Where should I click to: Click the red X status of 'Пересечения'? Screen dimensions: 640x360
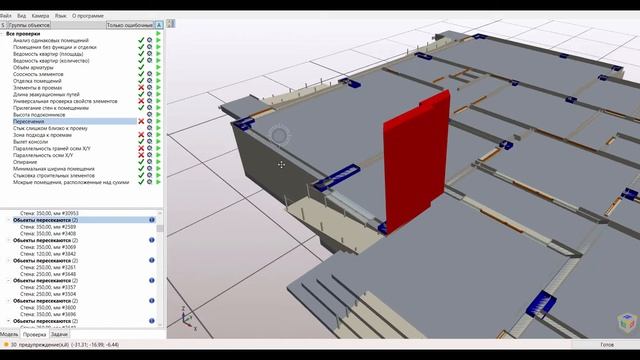coord(141,121)
